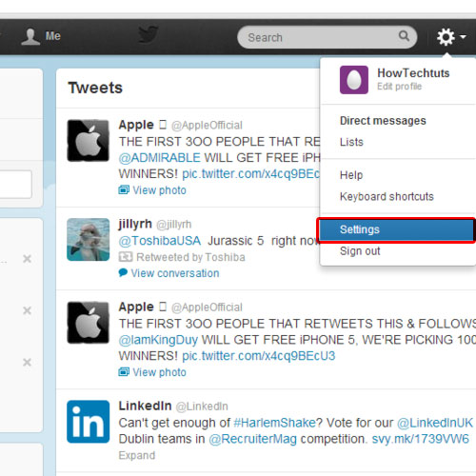Click conversation bubble icon in jillyrh tweet
This screenshot has height=476, width=476.
[123, 272]
